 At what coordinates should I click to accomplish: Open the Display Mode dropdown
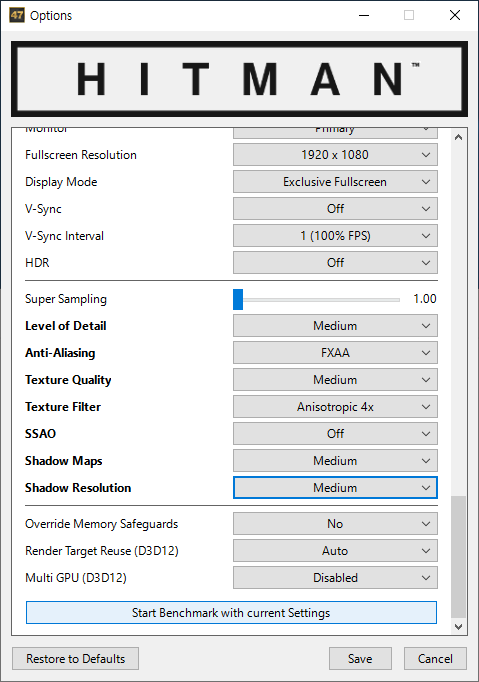point(335,182)
